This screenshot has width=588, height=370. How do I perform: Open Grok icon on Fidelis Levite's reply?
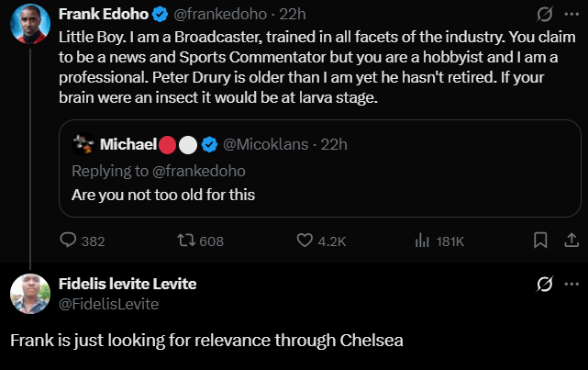pos(543,284)
